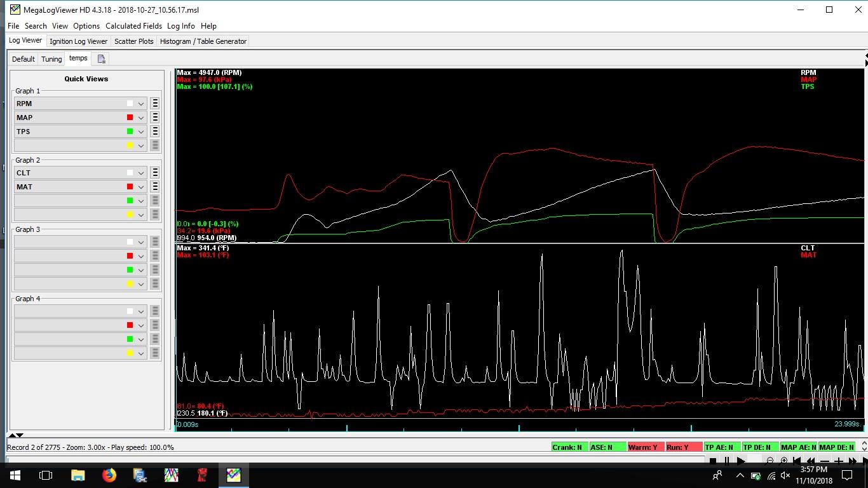This screenshot has width=868, height=488.
Task: Click the red color swatch for MAP
Action: 130,118
